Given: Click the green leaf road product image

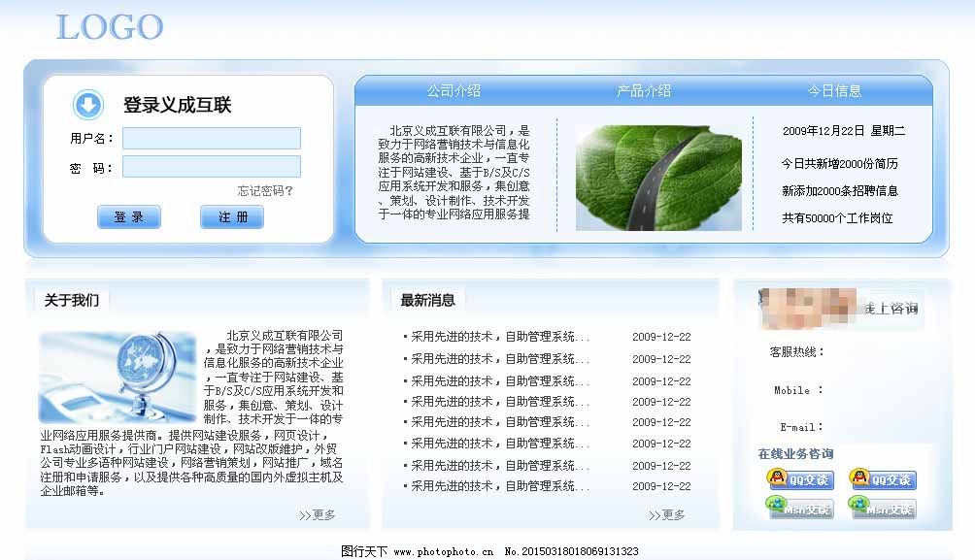Looking at the screenshot, I should coord(658,178).
